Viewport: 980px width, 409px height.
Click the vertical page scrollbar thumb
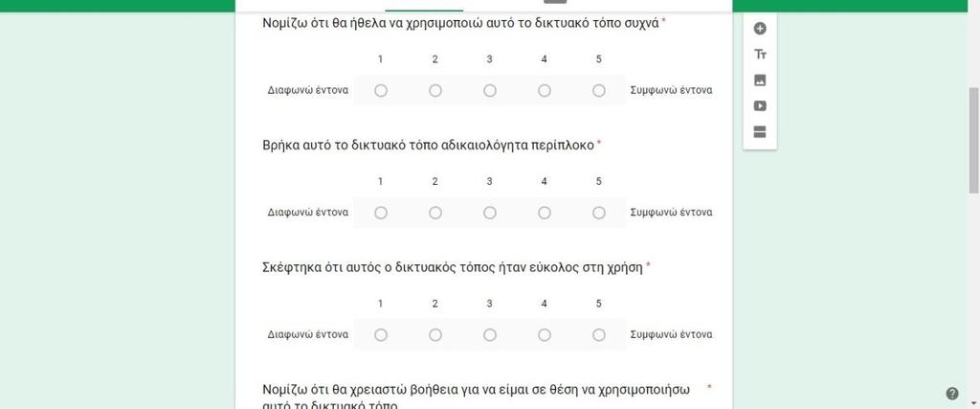pyautogui.click(x=973, y=141)
